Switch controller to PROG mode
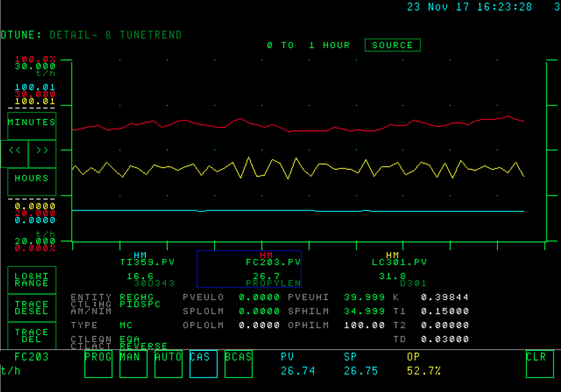Viewport: 561px width, 392px height. 99,364
